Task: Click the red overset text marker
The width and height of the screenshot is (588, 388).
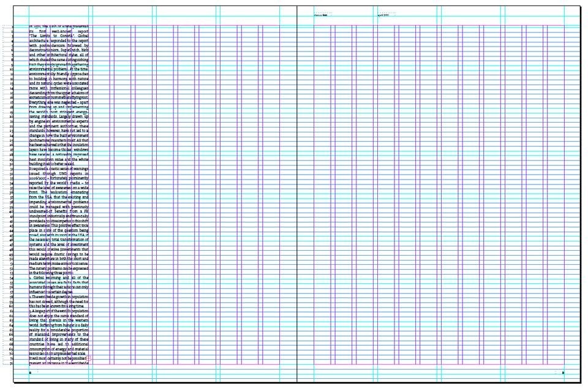Action: [90, 358]
